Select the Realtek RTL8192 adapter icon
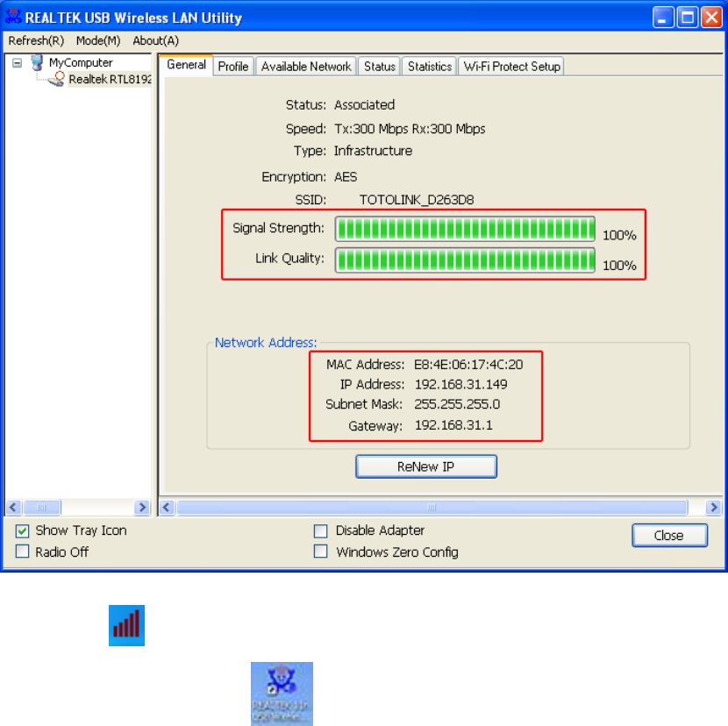728x726 pixels. [x=57, y=79]
